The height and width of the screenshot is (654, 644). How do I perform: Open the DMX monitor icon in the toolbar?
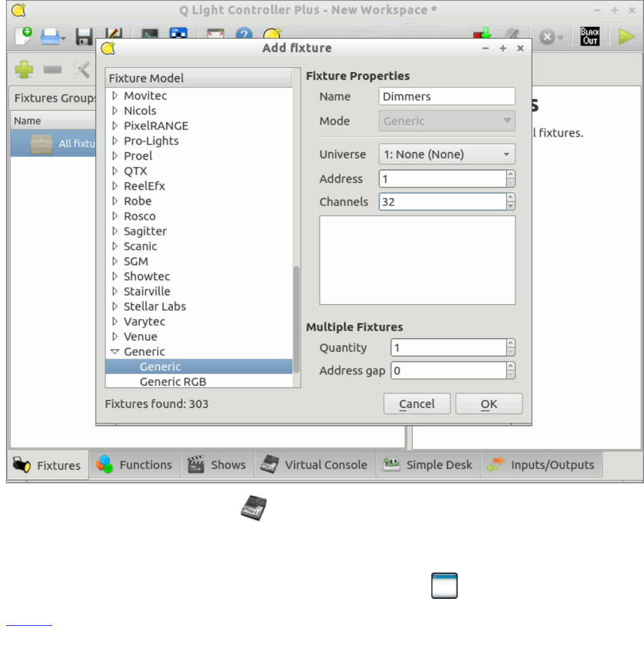[149, 34]
